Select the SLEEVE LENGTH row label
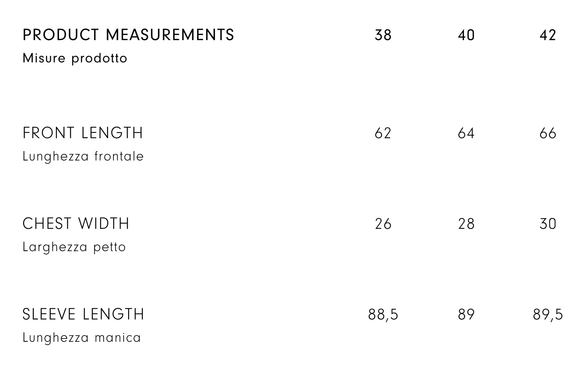 [x=83, y=314]
